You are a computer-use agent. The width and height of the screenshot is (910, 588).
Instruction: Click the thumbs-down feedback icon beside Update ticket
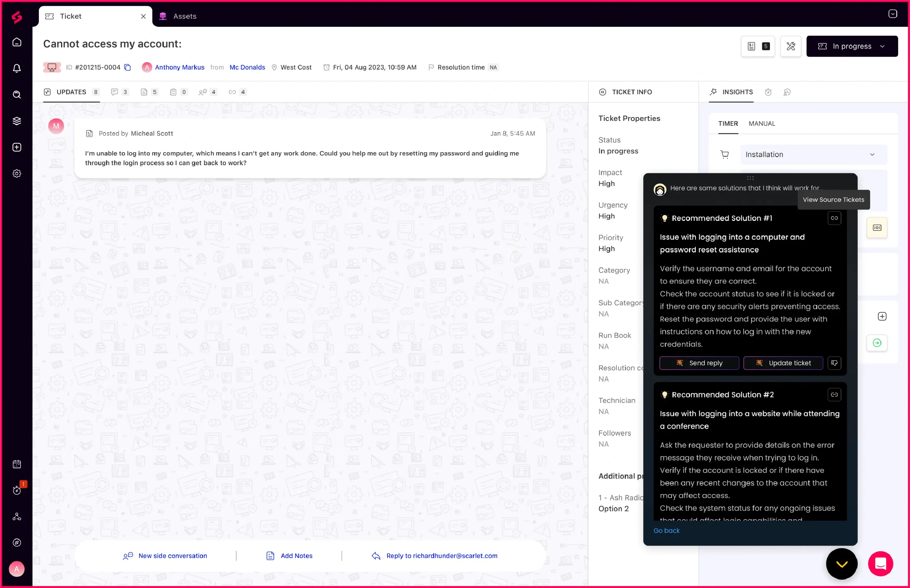pyautogui.click(x=834, y=363)
